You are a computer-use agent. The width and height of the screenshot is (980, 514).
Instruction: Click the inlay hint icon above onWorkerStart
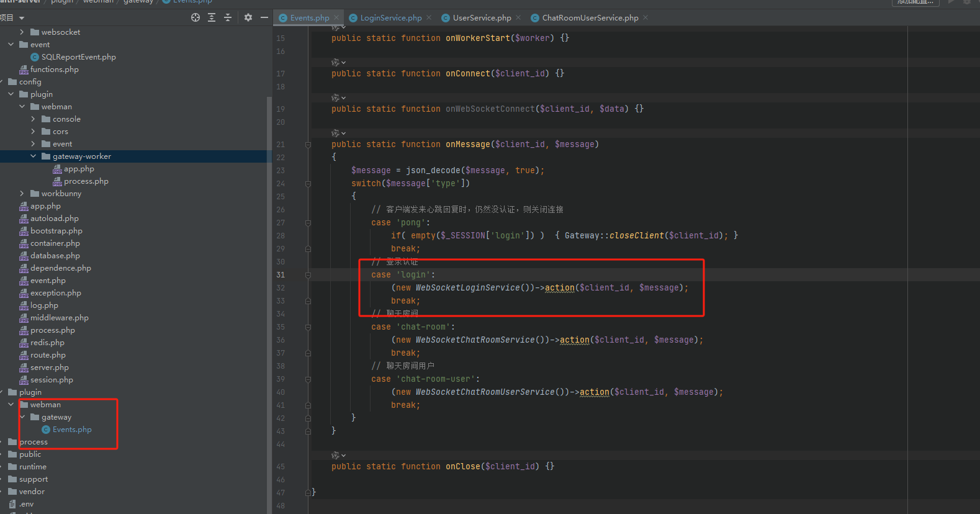[x=338, y=27]
